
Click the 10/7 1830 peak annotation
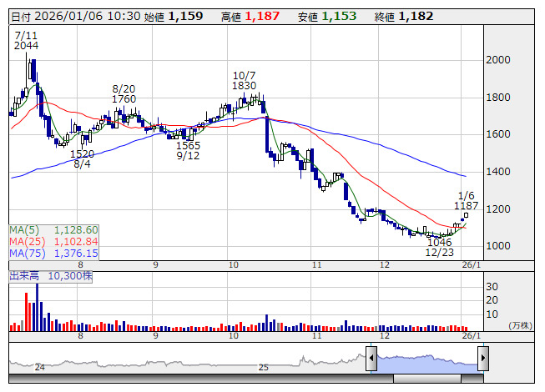[244, 81]
